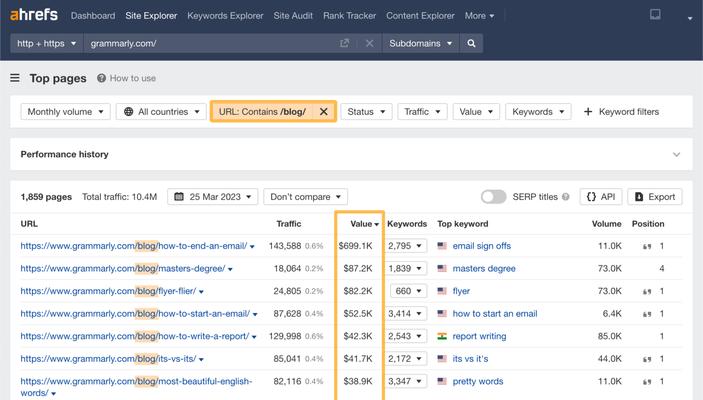Open the 1,839 keywords dropdown

(406, 268)
